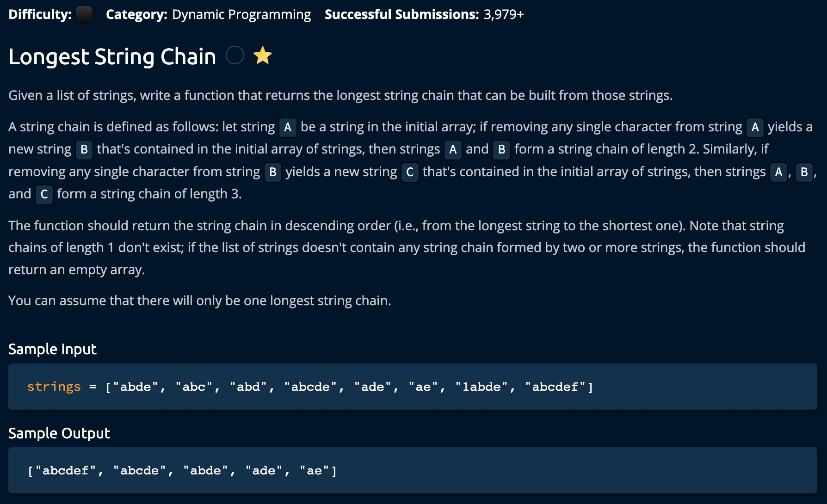
Task: Click the A badge before "yields a"
Action: pyautogui.click(x=755, y=127)
